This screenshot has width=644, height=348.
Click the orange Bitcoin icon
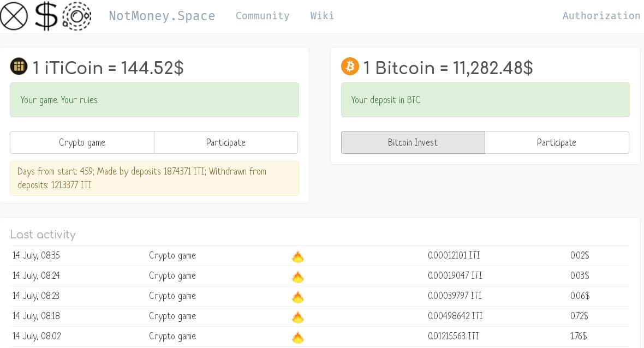coord(350,66)
